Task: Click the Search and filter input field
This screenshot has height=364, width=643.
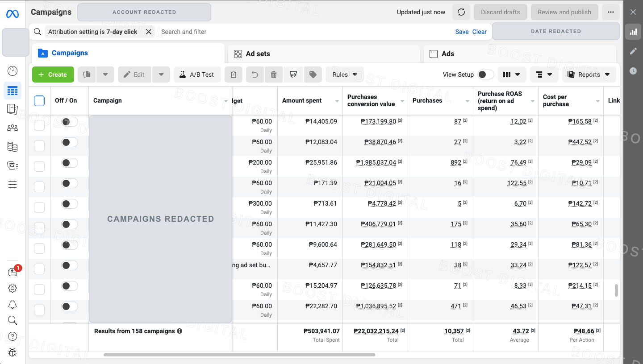Action: pyautogui.click(x=304, y=32)
